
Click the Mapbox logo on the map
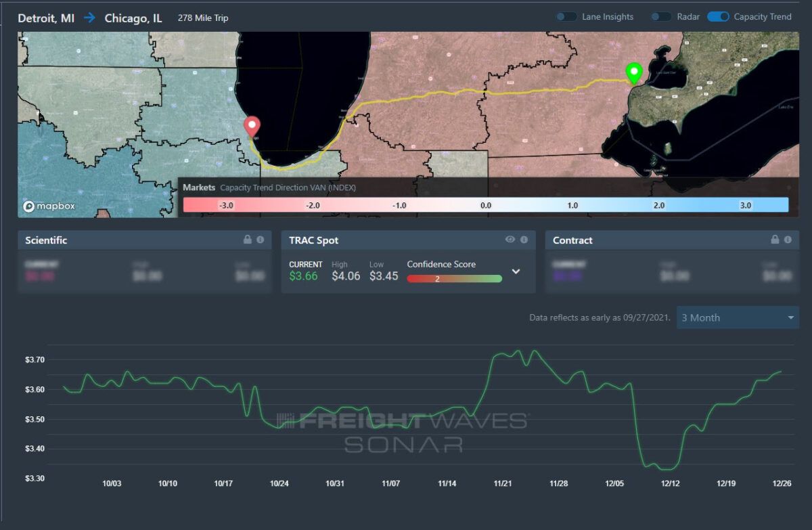(48, 206)
